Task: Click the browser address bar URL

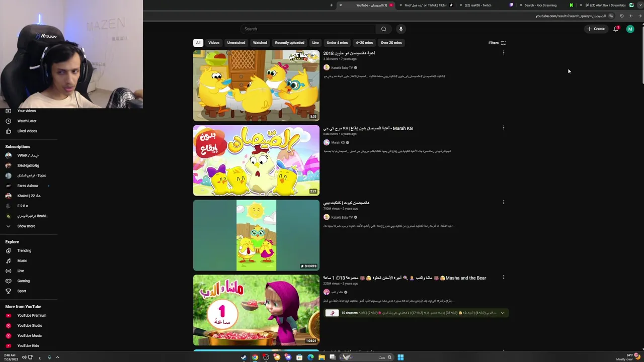Action: point(571,16)
